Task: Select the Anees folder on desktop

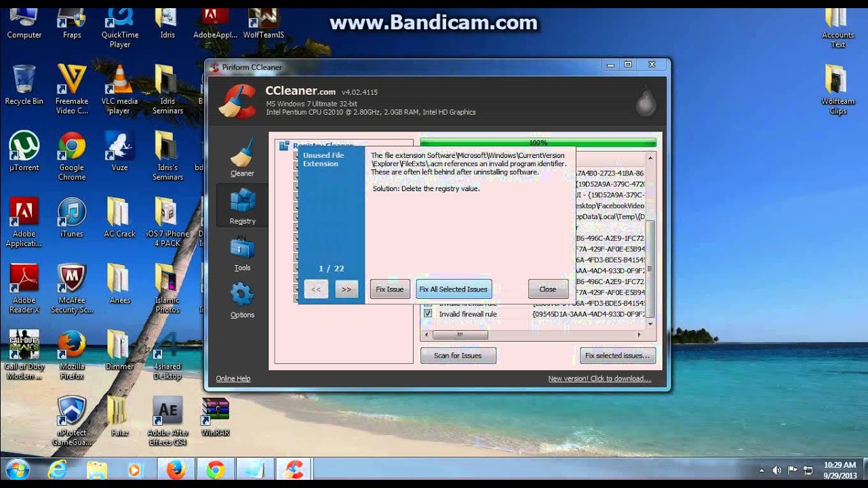Action: 119,284
